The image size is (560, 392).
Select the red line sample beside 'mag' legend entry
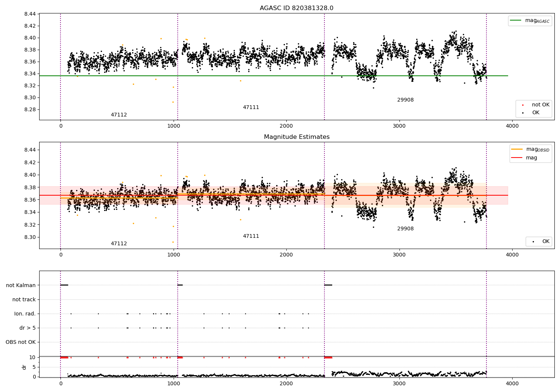[x=517, y=158]
